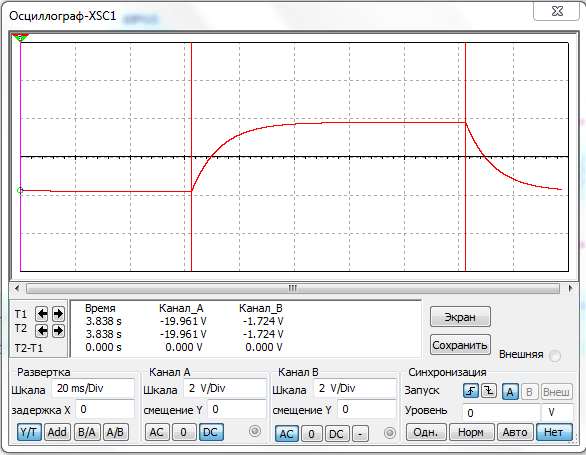Set Channel B coupling to AC
This screenshot has height=455, width=586.
pyautogui.click(x=287, y=434)
